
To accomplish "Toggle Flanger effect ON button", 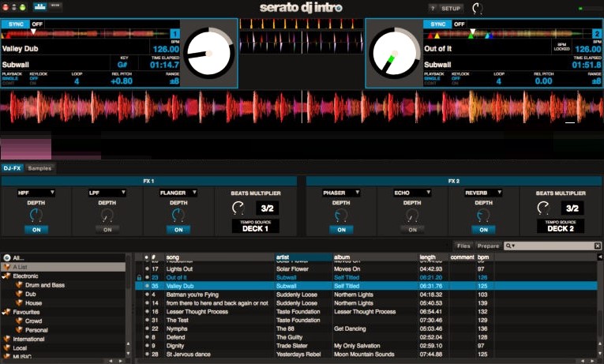I will tap(178, 230).
